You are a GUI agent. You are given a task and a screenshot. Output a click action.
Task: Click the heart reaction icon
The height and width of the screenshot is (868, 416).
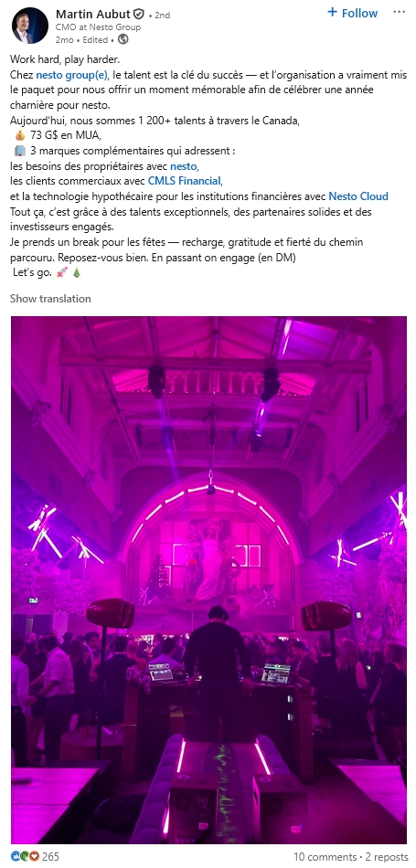[x=34, y=856]
